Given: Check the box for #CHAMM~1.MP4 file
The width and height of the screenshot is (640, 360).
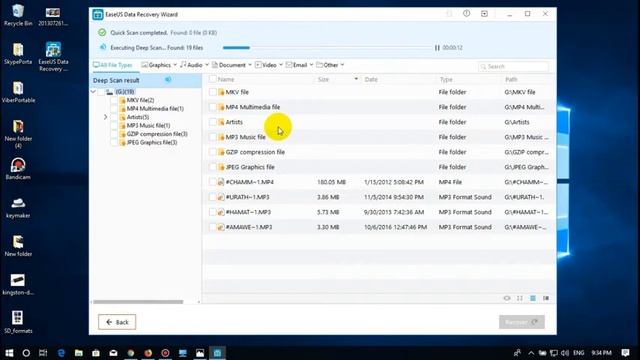Looking at the screenshot, I should (x=213, y=182).
